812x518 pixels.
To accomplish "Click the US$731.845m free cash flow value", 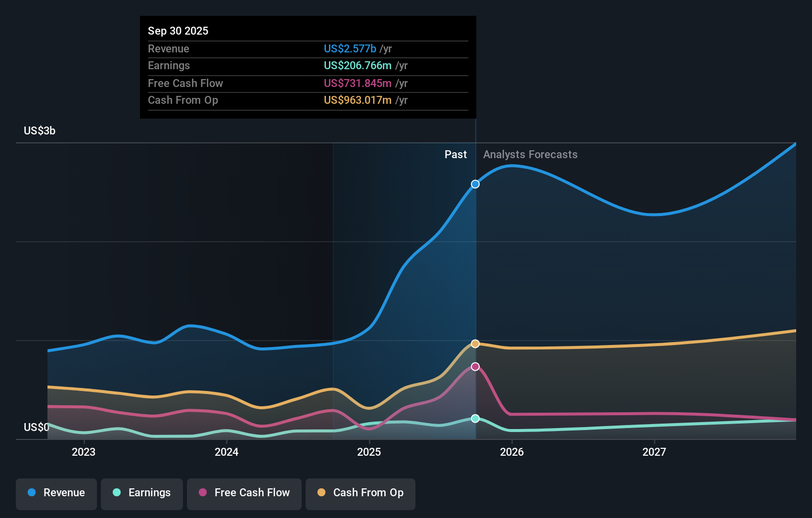I will [358, 84].
